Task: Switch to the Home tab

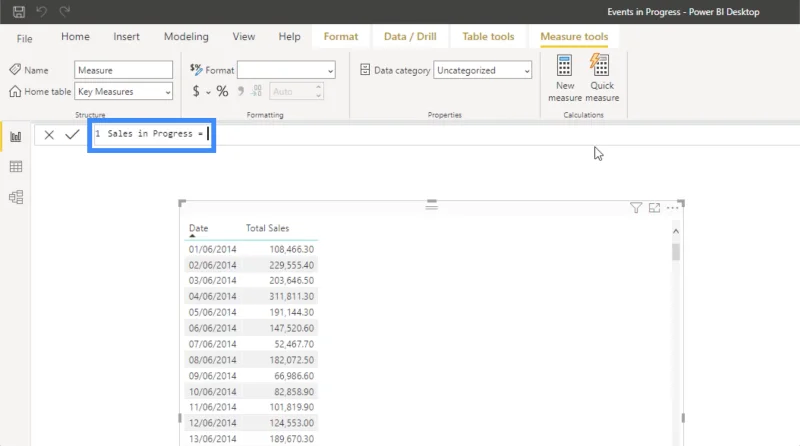Action: 76,37
